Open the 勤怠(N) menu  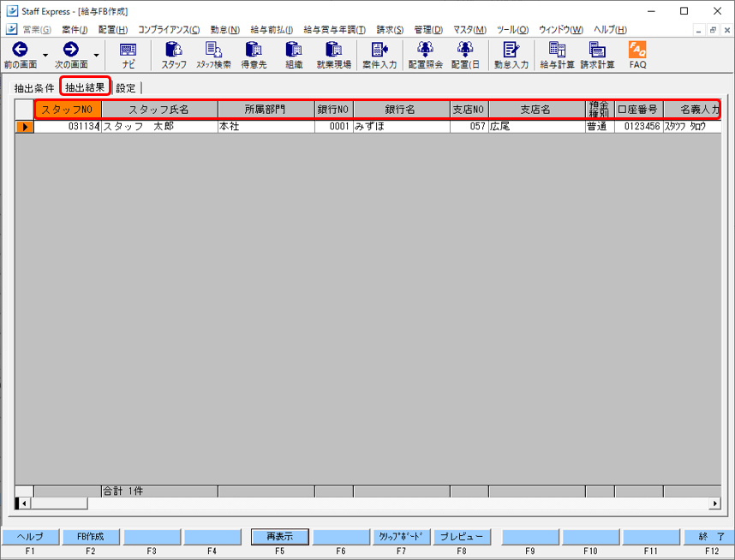[x=225, y=30]
